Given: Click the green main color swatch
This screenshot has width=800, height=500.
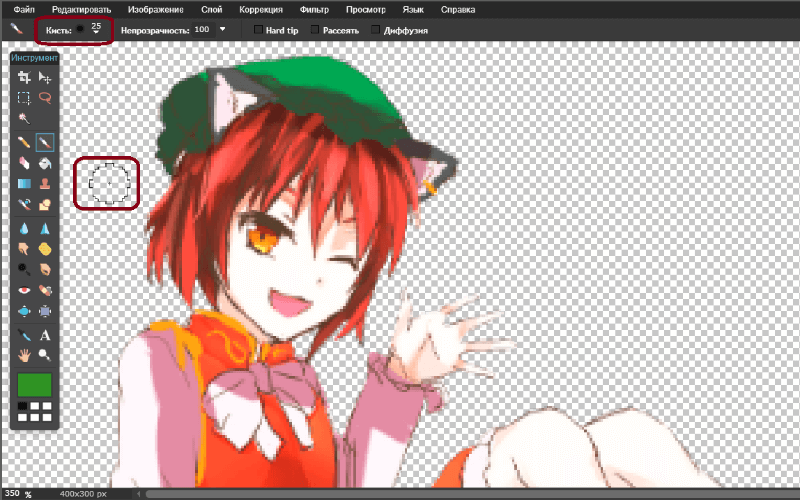Looking at the screenshot, I should [35, 385].
